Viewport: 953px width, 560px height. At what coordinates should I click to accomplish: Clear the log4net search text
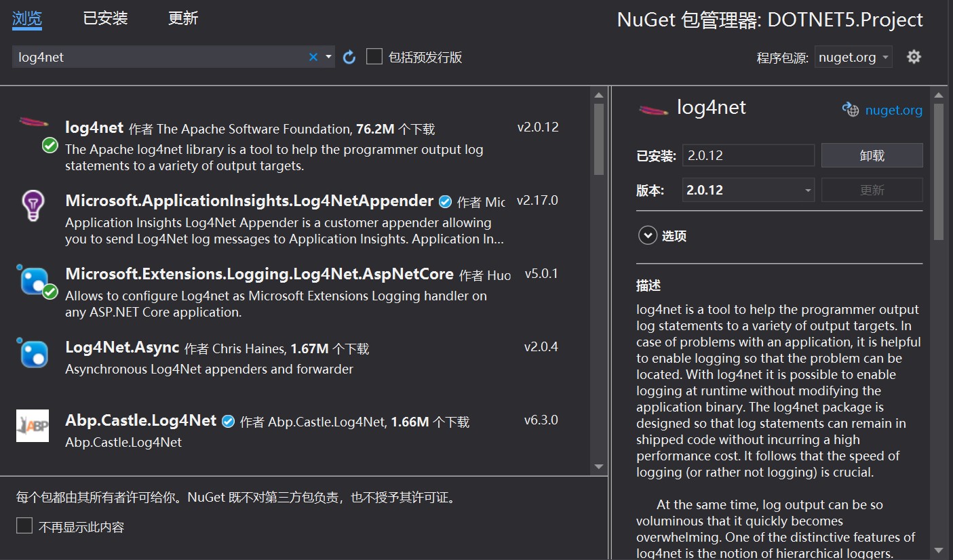point(313,57)
